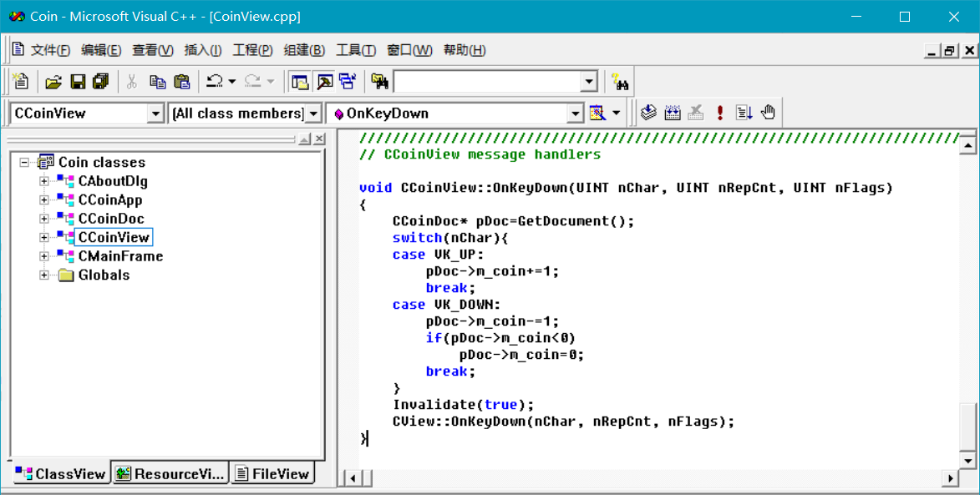Expand the CMainFrame class node
The height and width of the screenshot is (495, 980).
coord(43,256)
